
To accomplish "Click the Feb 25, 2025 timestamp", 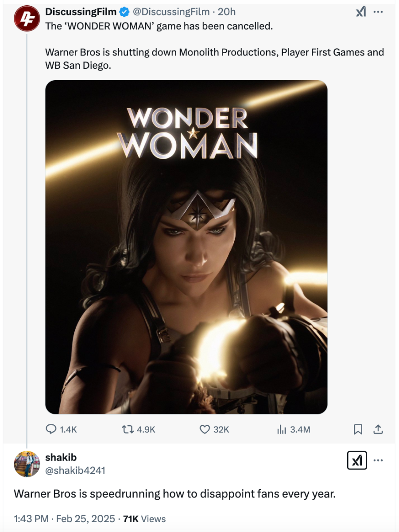I will (x=86, y=519).
